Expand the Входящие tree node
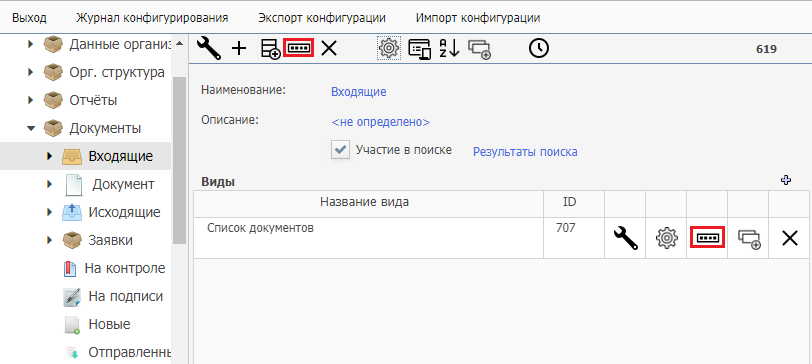The image size is (812, 364). [x=50, y=156]
